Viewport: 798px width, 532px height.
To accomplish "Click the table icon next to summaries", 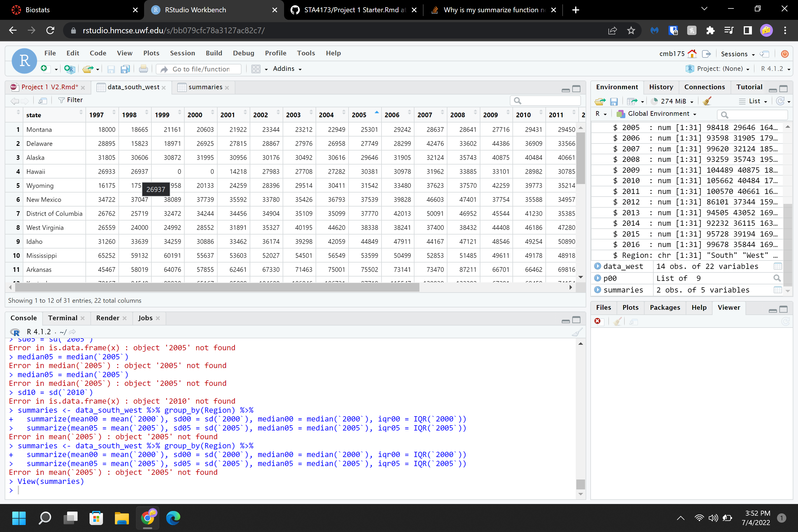I will pyautogui.click(x=777, y=290).
